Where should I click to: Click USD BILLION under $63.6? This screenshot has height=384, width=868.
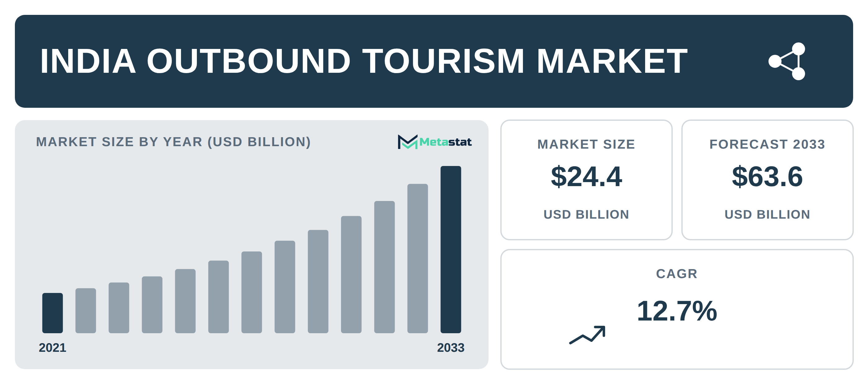pos(767,214)
